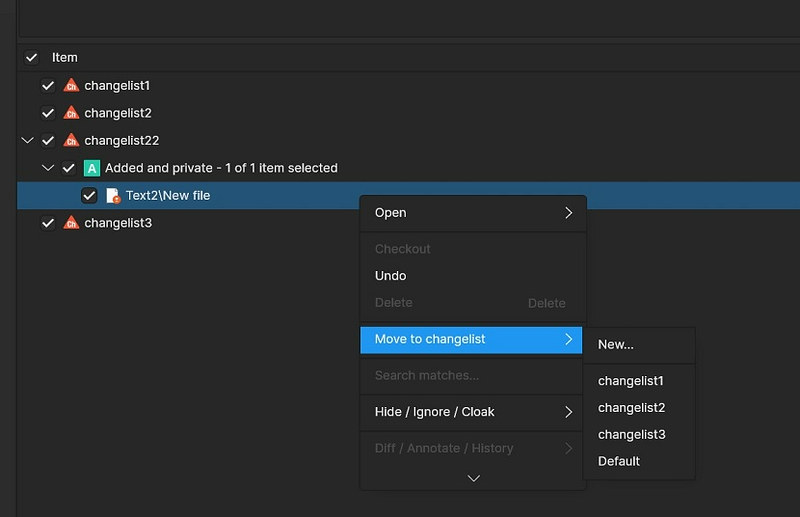The width and height of the screenshot is (800, 517).
Task: Click the Text2\New file document icon
Action: click(x=113, y=196)
